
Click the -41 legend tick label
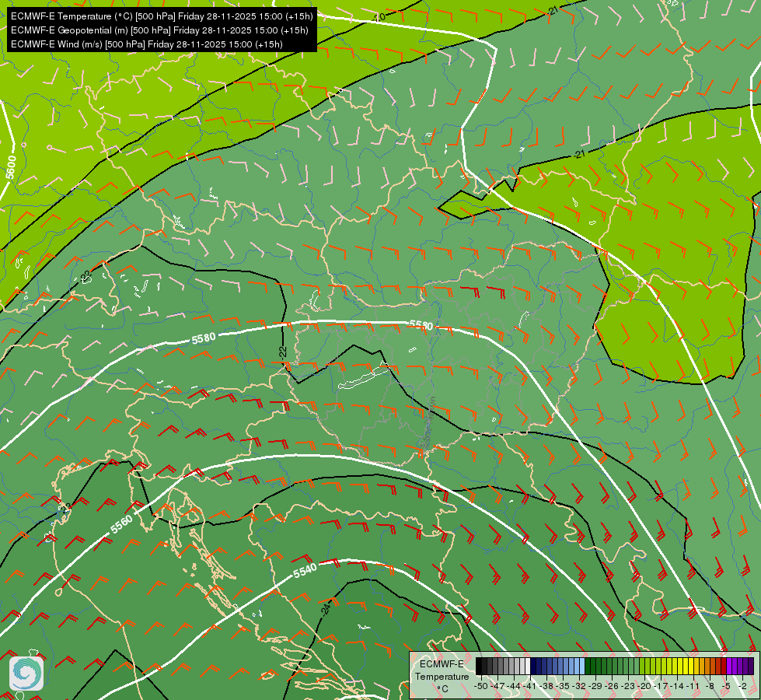pos(530,686)
